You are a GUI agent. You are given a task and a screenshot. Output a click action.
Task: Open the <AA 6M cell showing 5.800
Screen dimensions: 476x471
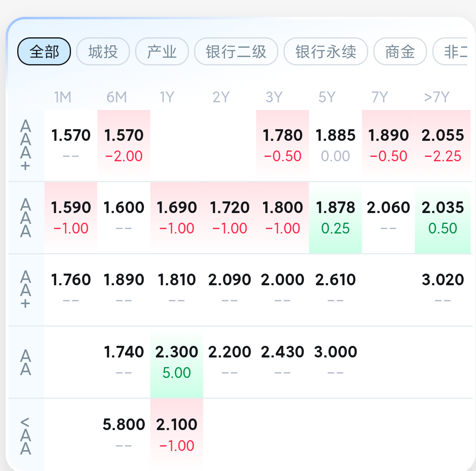coord(124,434)
